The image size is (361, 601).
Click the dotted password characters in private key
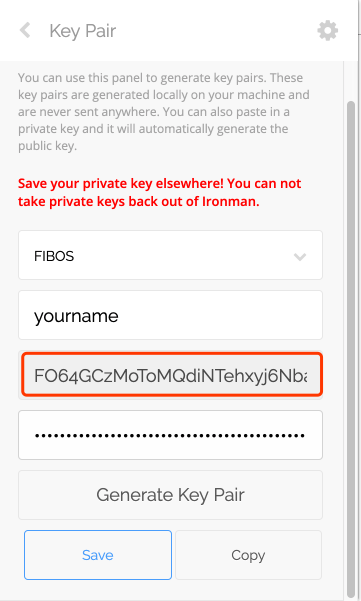click(170, 436)
